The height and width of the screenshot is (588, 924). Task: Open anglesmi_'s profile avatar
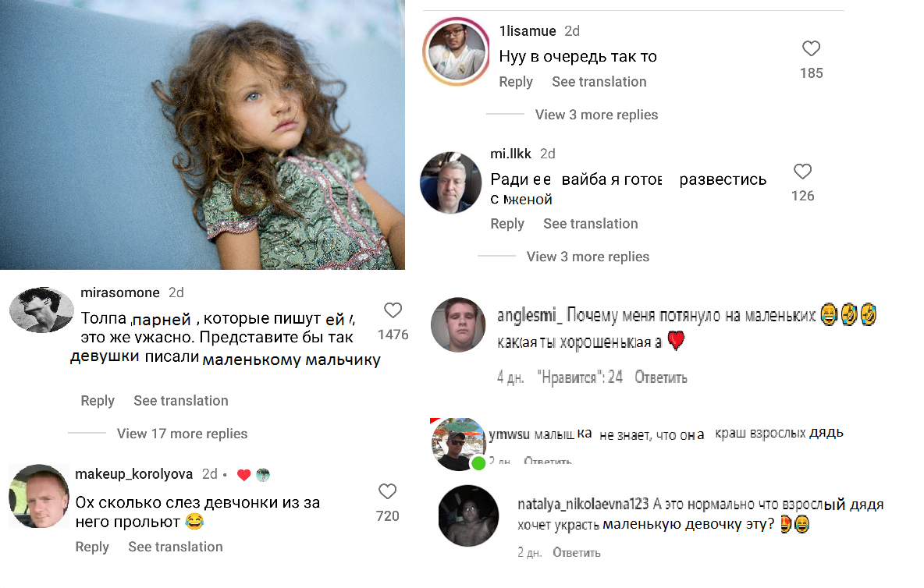coord(459,325)
